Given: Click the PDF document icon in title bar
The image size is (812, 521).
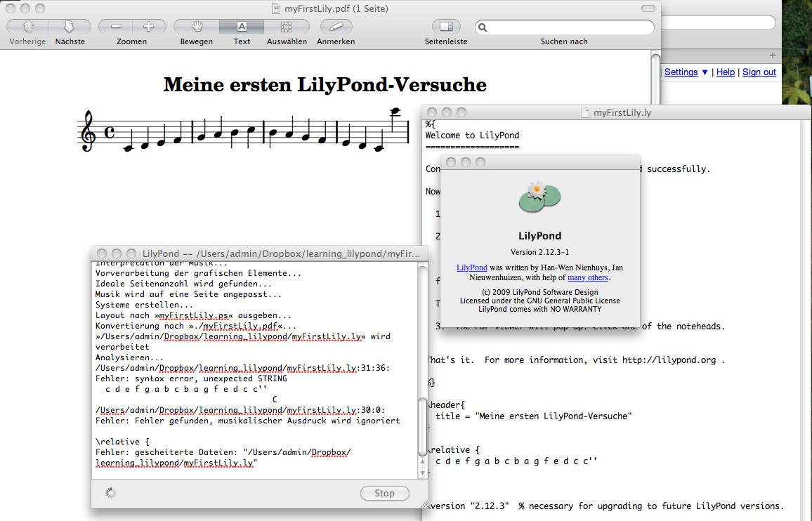Looking at the screenshot, I should (x=277, y=8).
